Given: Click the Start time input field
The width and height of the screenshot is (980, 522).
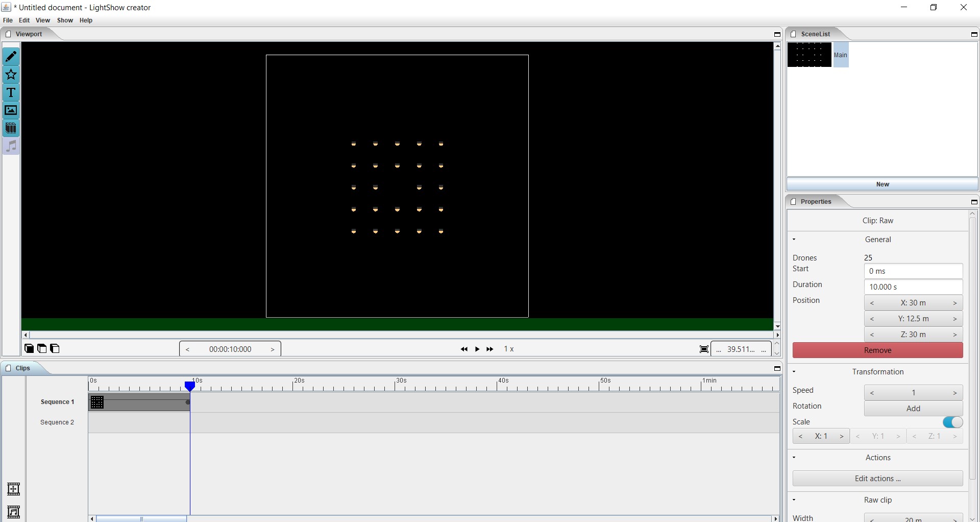Looking at the screenshot, I should [913, 271].
